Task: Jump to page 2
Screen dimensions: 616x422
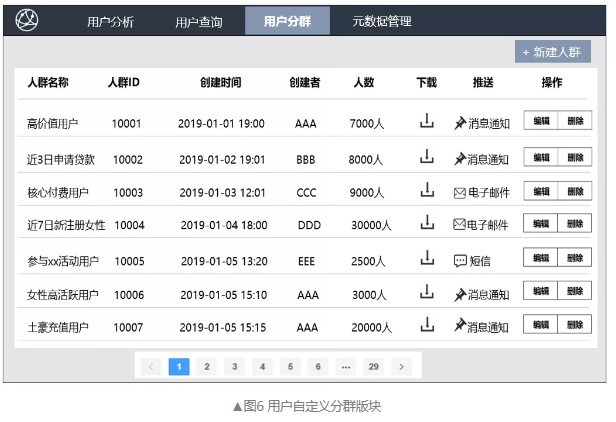Action: (x=207, y=367)
